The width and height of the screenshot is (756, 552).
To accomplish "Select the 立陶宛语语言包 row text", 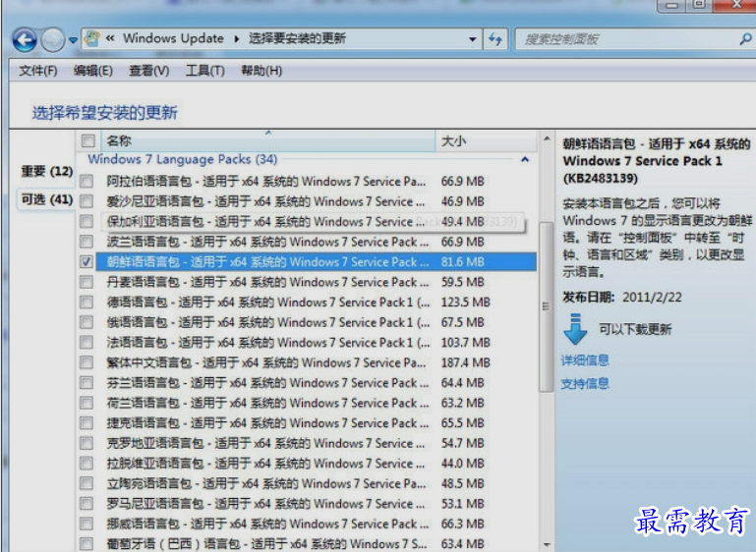I will pyautogui.click(x=266, y=483).
